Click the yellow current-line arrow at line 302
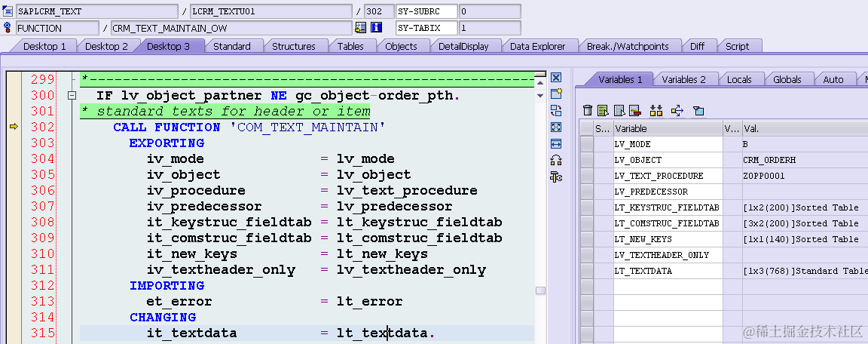The width and height of the screenshot is (868, 344). [x=14, y=127]
